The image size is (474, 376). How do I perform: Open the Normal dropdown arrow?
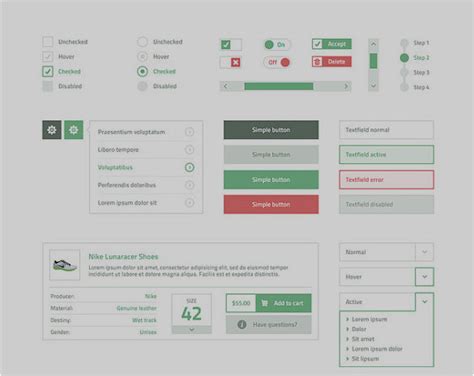coord(424,252)
